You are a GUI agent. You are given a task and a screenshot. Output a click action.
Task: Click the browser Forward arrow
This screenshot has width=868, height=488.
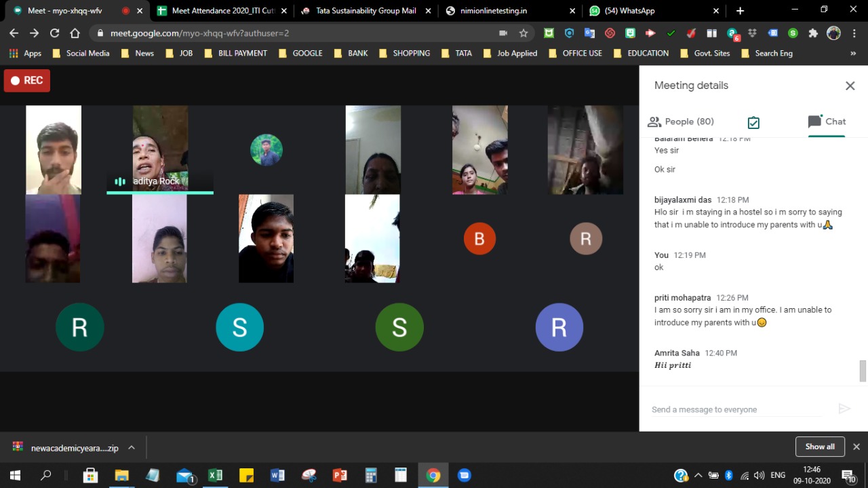[35, 33]
